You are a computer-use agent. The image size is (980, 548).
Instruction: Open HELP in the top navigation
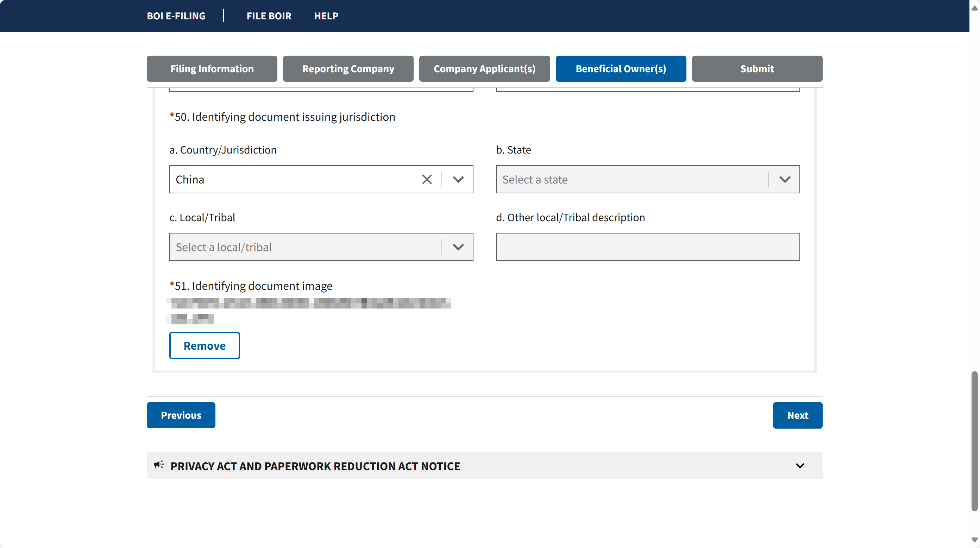(x=326, y=16)
